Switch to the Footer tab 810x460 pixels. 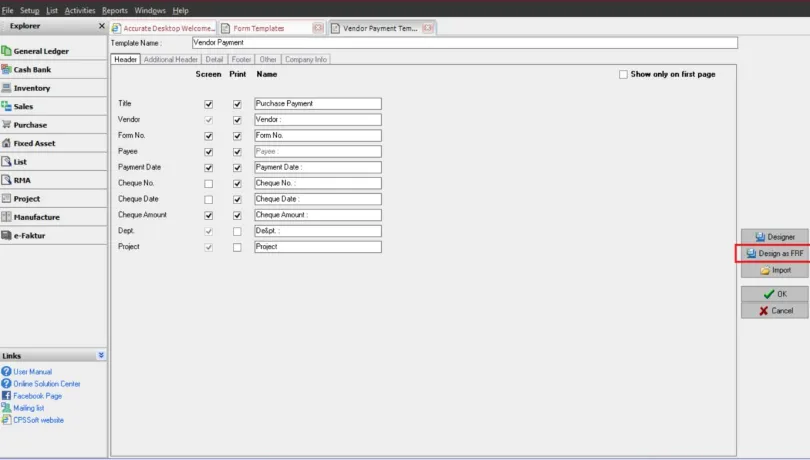click(x=241, y=59)
